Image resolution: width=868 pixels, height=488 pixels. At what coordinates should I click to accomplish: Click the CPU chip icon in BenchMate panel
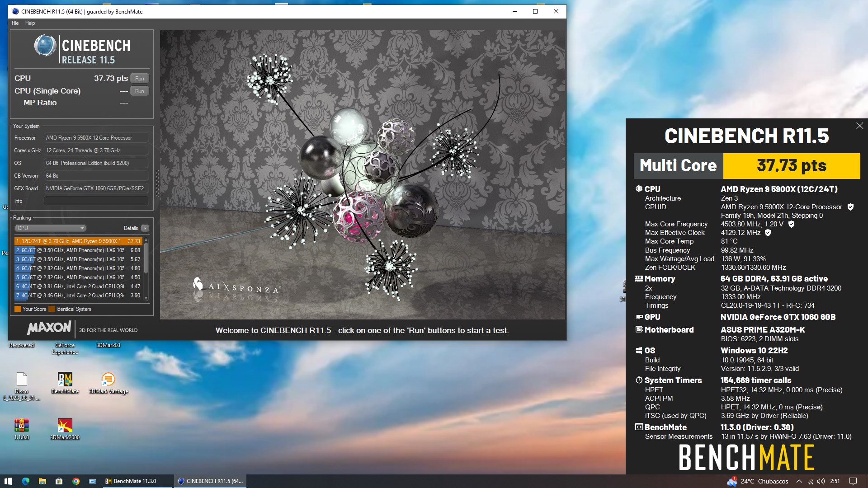[639, 189]
